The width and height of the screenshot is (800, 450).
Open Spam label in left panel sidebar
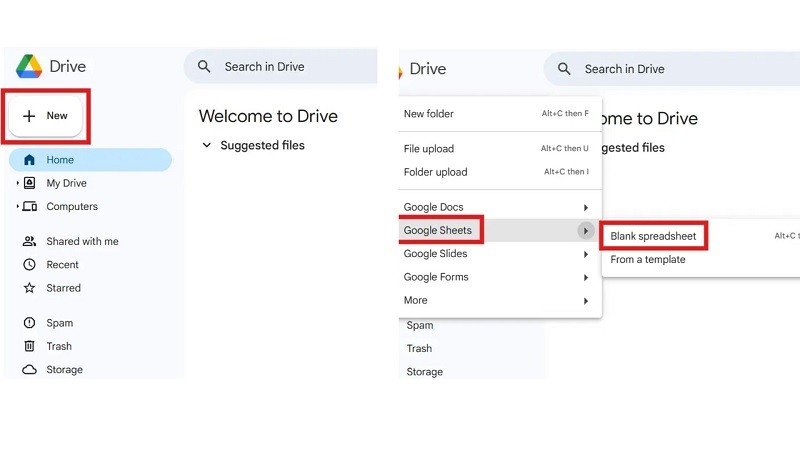click(x=60, y=323)
